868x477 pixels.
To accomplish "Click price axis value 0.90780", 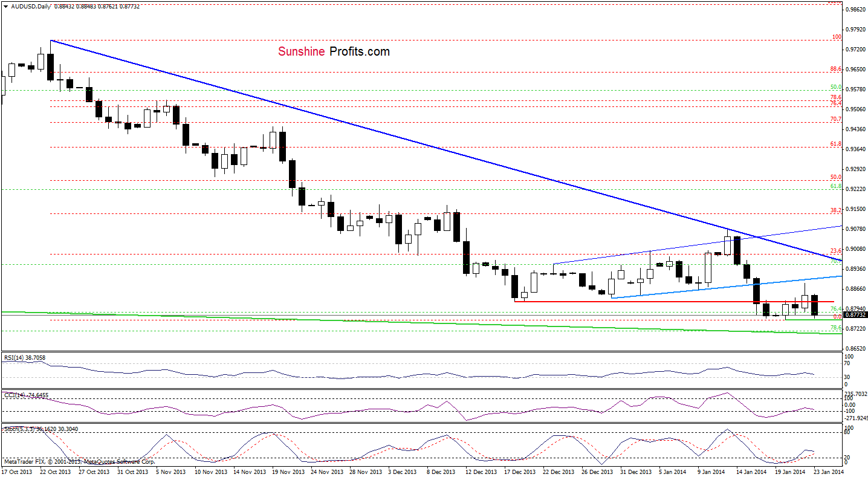I will [x=855, y=229].
